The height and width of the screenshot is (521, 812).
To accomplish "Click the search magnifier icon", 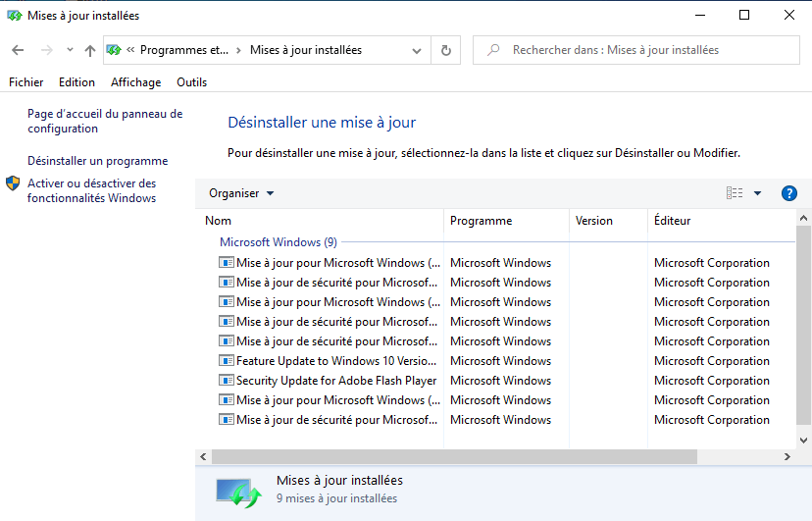I will click(493, 50).
